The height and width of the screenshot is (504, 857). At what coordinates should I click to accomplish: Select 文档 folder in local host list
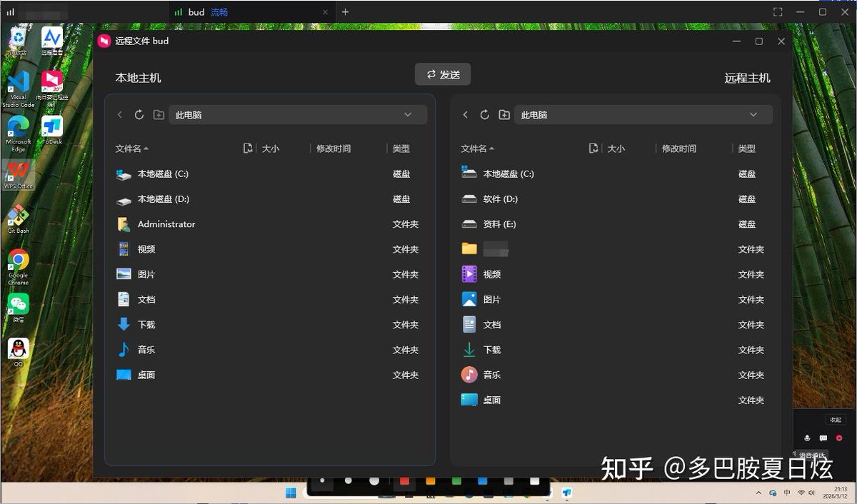click(270, 300)
